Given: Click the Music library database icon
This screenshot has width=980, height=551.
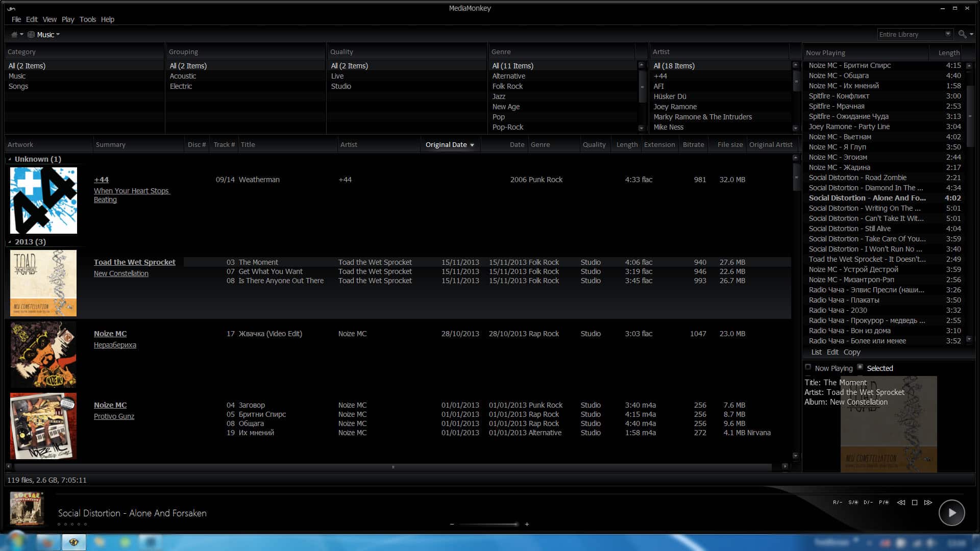Looking at the screenshot, I should (x=31, y=35).
